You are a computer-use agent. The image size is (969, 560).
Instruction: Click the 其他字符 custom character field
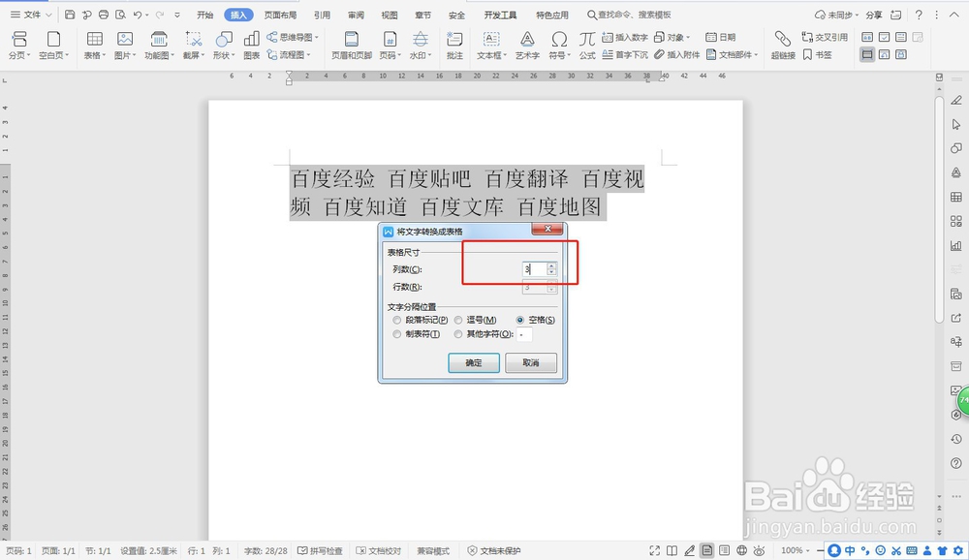(524, 334)
